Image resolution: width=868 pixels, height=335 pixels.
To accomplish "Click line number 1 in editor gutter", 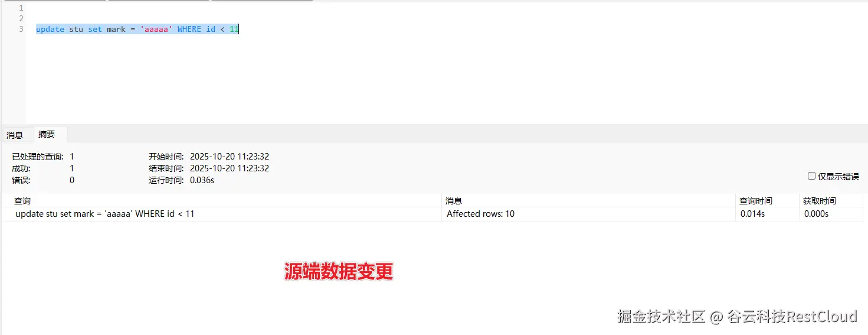I will coord(21,8).
